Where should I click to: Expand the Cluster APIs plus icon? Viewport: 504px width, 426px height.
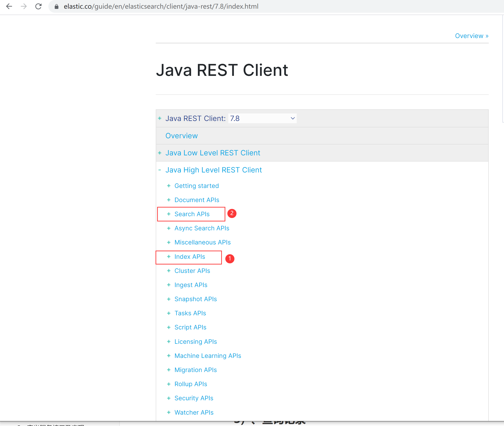click(169, 271)
